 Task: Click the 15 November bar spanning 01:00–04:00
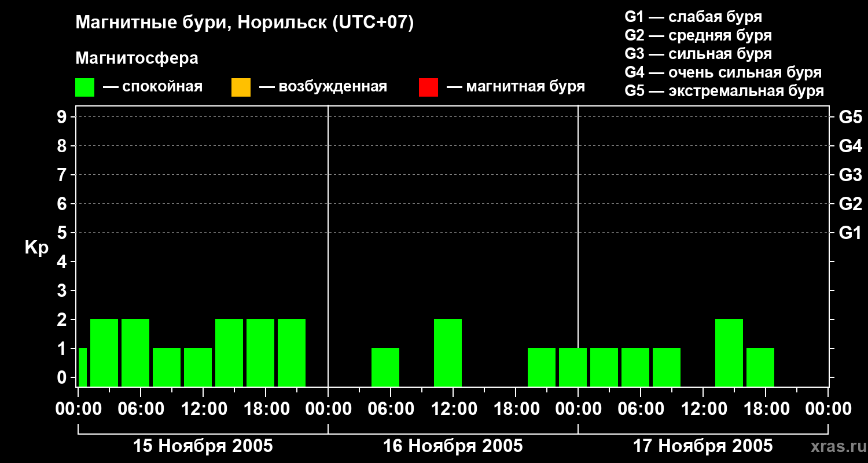point(104,352)
